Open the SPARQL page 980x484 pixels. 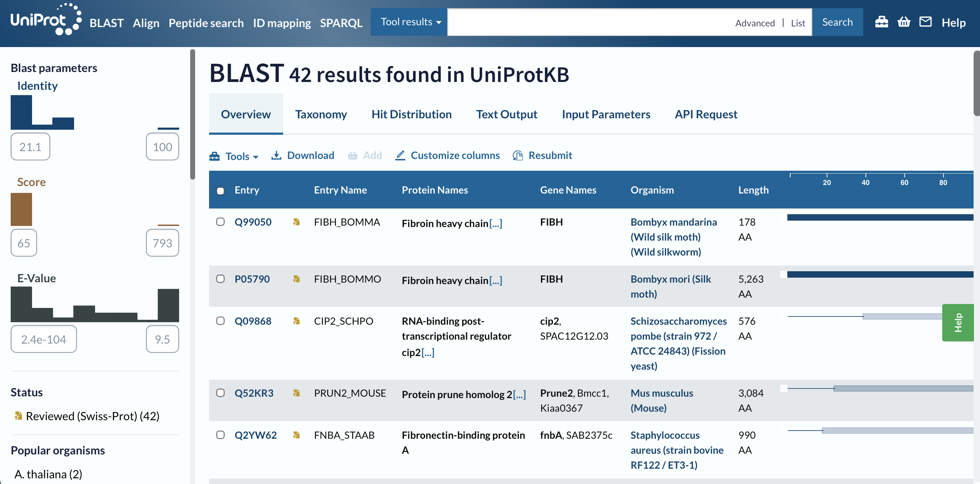[341, 23]
